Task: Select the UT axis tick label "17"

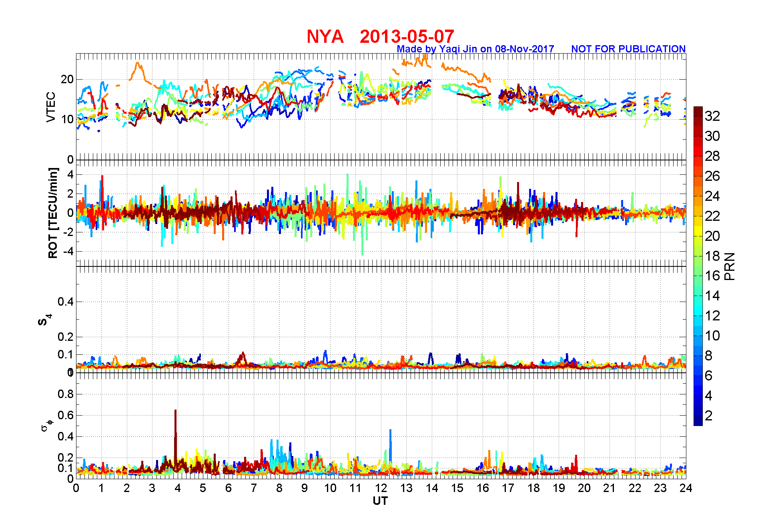Action: pyautogui.click(x=508, y=488)
